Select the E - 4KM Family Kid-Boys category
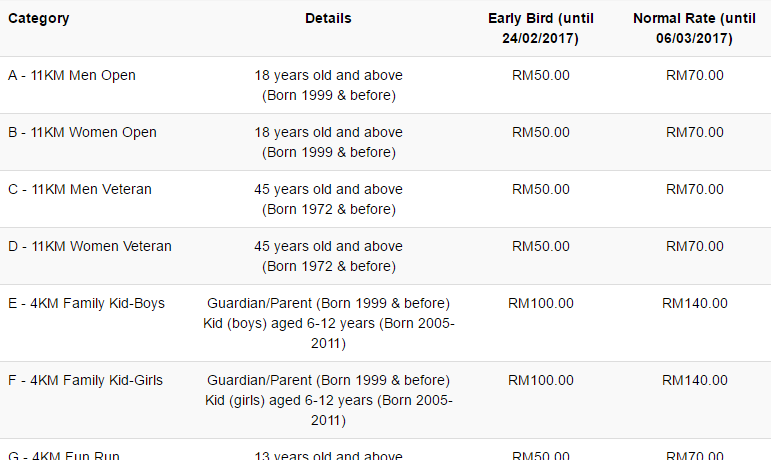Viewport: 771px width, 460px height. click(x=86, y=304)
